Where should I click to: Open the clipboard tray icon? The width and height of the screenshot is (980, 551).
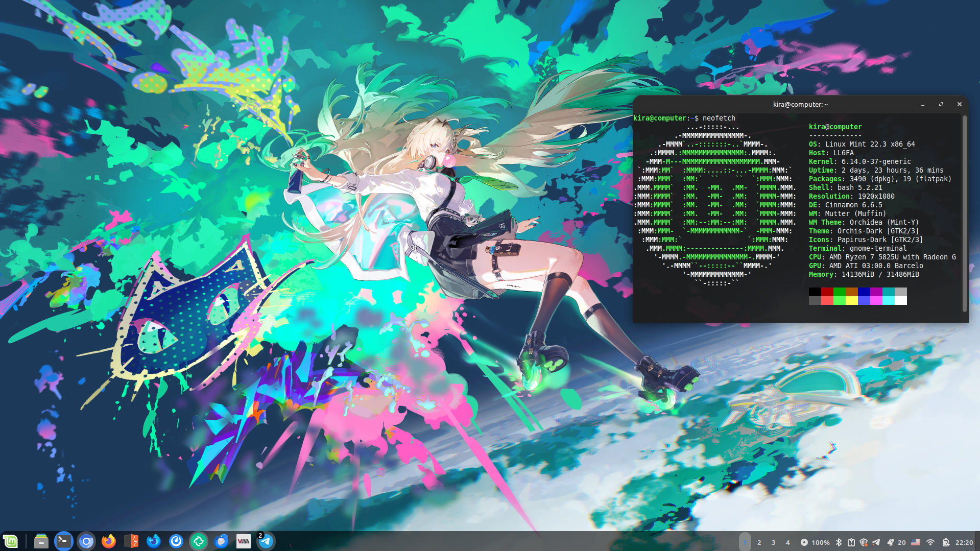click(851, 542)
